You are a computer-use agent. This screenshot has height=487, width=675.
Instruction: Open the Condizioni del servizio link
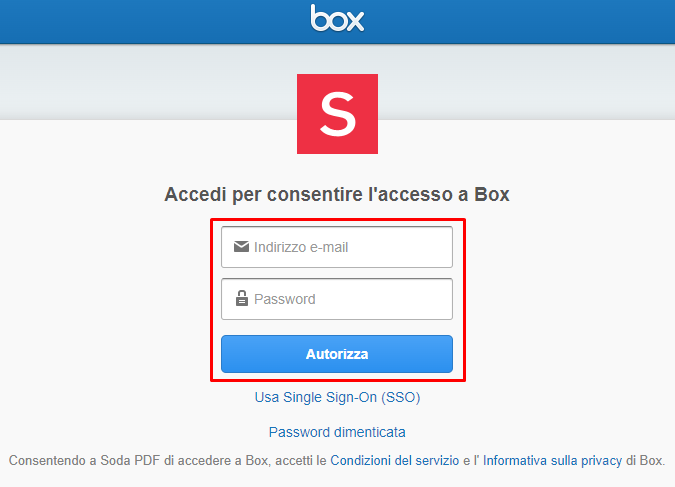tap(395, 460)
